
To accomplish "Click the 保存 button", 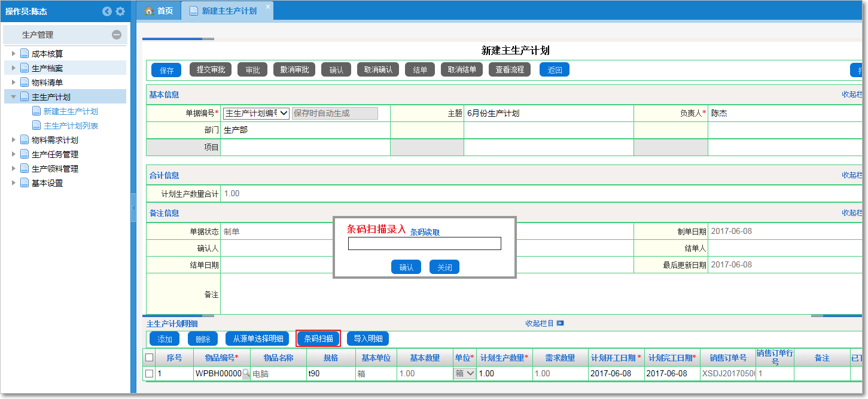I will 166,69.
